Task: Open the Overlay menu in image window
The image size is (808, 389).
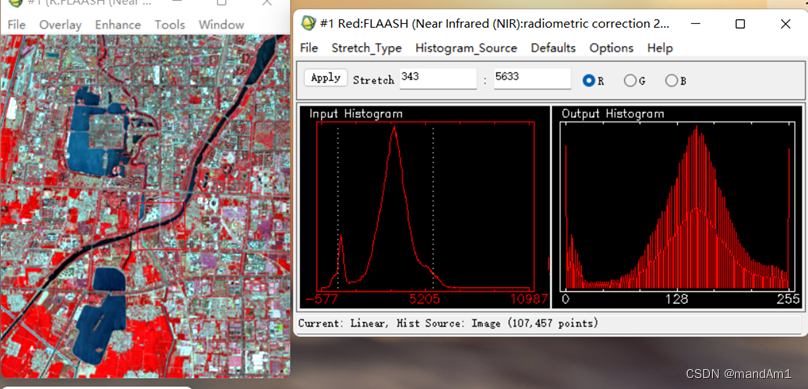Action: pos(60,25)
